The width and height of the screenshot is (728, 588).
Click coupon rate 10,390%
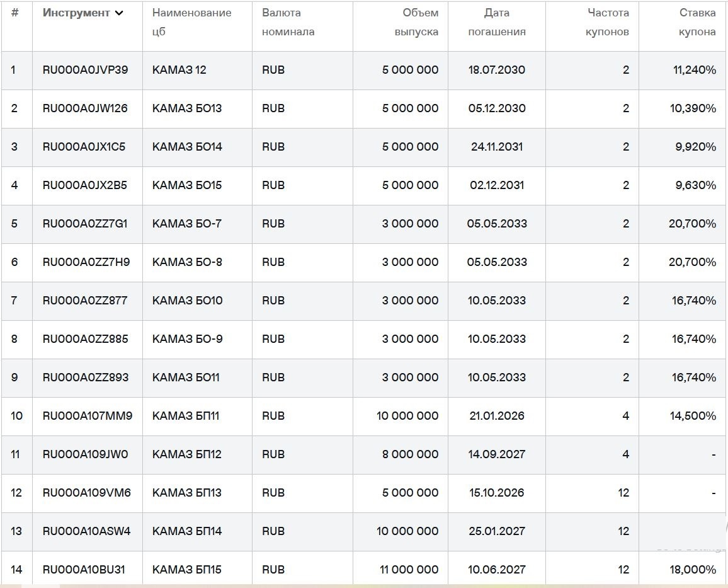coord(693,108)
